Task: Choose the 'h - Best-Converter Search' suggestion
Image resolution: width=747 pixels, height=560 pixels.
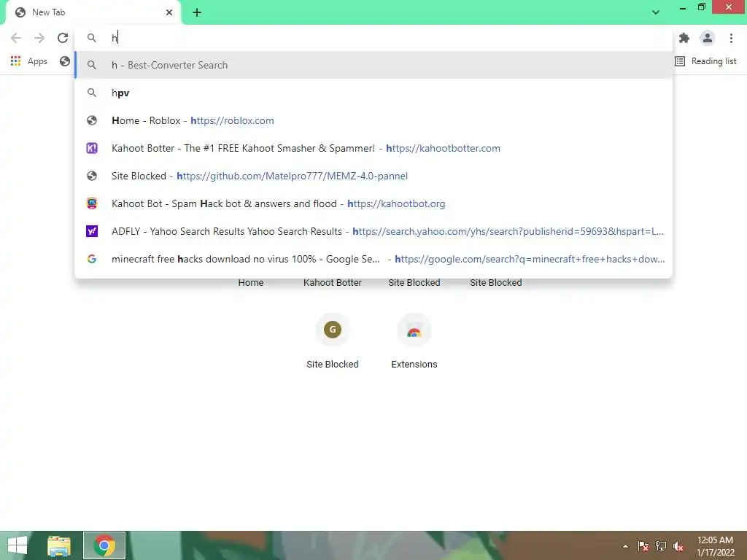Action: click(x=373, y=65)
